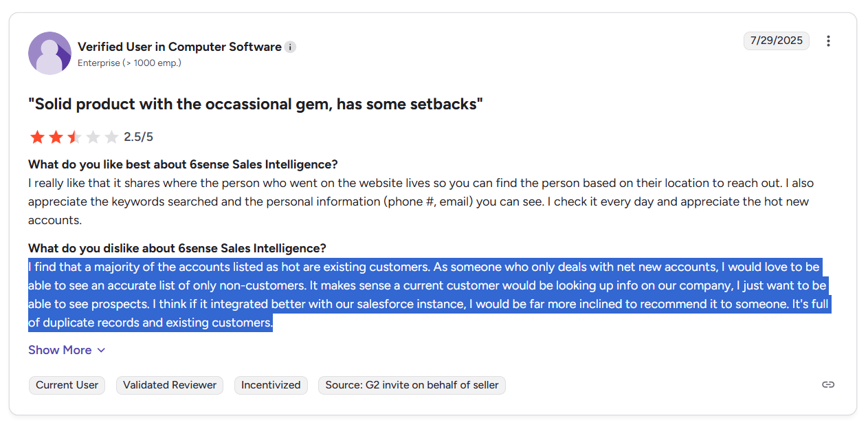Select the Validated Reviewer tag
Image resolution: width=868 pixels, height=427 pixels.
(170, 385)
